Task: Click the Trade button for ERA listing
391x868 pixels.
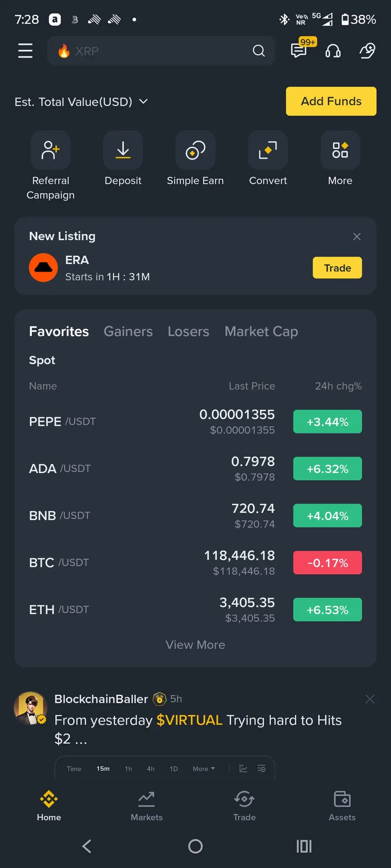Action: tap(338, 268)
